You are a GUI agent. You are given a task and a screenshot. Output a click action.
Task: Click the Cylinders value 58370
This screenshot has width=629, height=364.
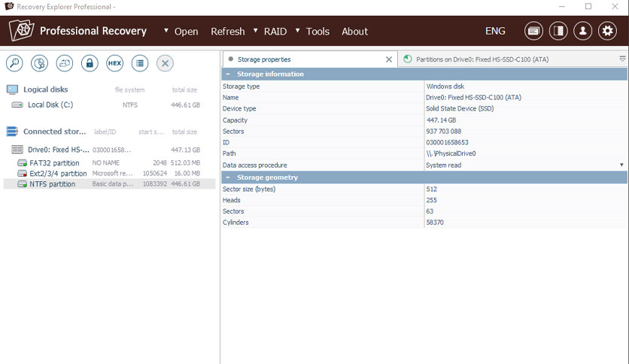(x=435, y=222)
